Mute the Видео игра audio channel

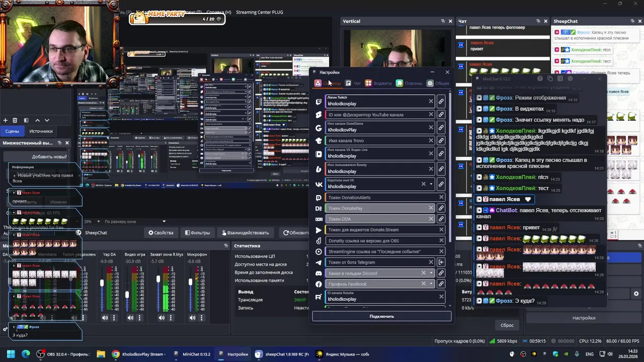(x=130, y=318)
